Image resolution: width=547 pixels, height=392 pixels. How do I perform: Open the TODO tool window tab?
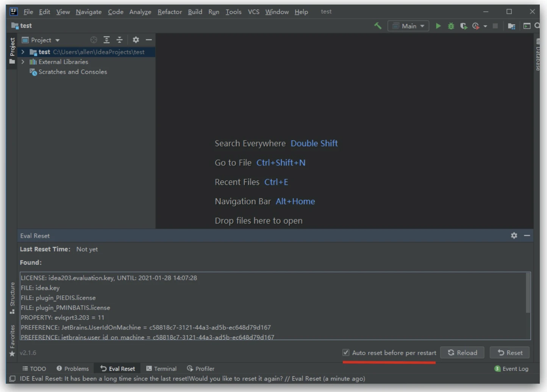[34, 369]
